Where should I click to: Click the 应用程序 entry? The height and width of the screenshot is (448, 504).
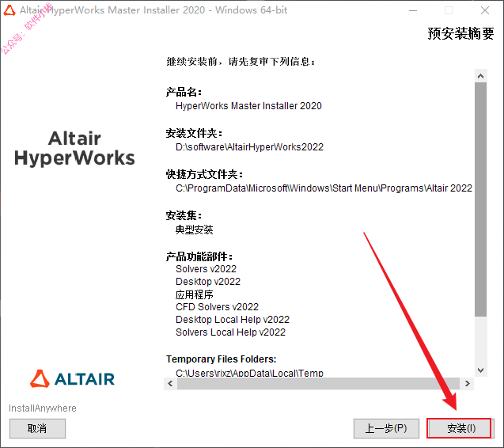tap(194, 294)
